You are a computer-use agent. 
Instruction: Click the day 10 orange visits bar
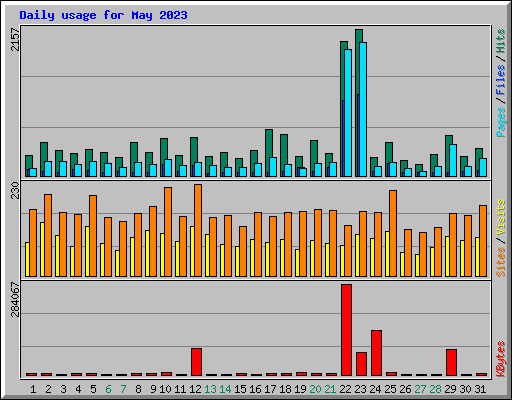pyautogui.click(x=168, y=232)
